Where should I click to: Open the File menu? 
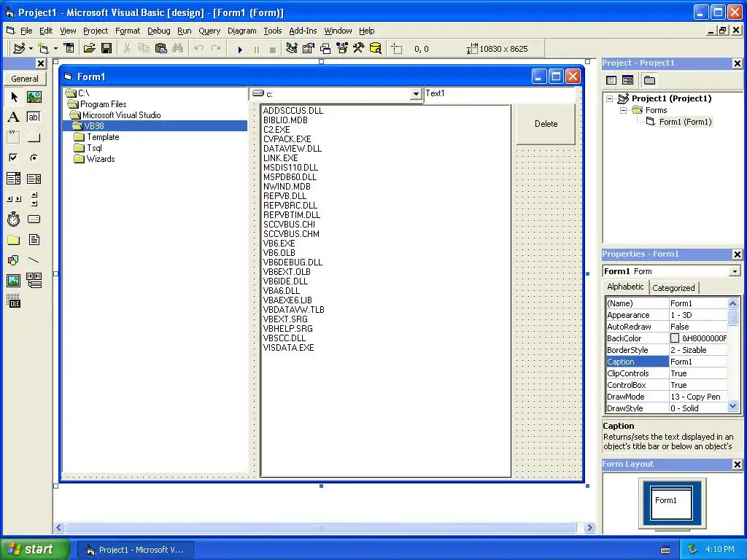tap(26, 31)
